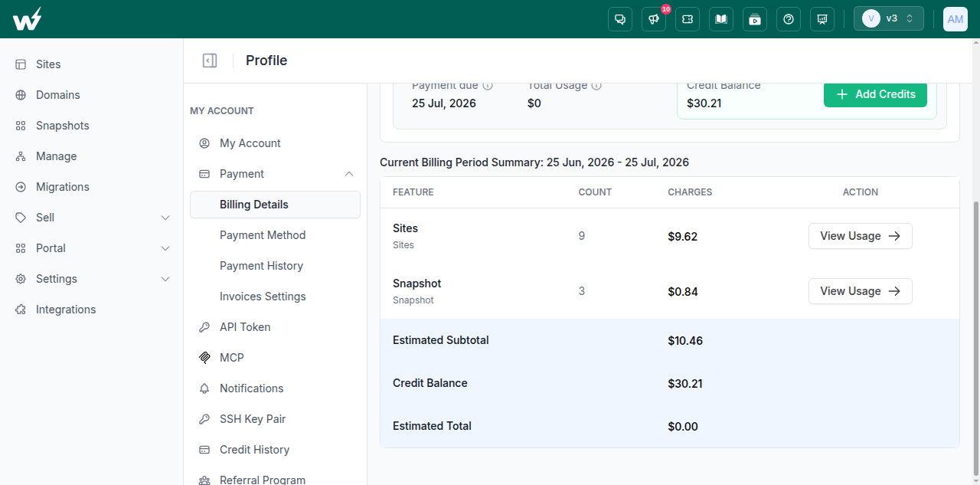This screenshot has height=485, width=980.
Task: Click the CHARGES column header
Action: 690,192
